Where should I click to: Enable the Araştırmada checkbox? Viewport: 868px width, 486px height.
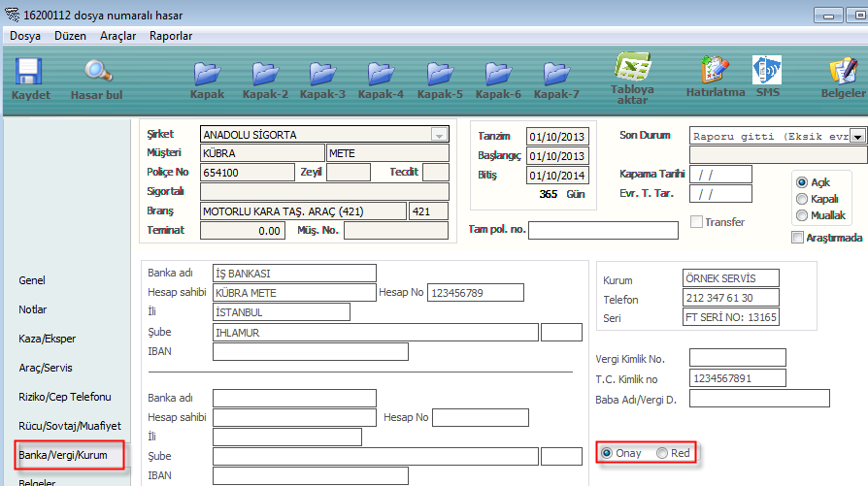pyautogui.click(x=798, y=238)
